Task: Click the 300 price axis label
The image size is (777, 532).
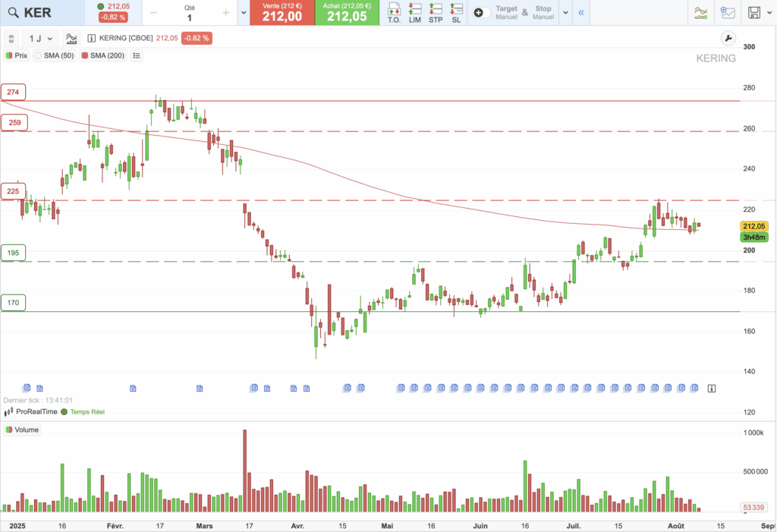Action: pos(749,47)
